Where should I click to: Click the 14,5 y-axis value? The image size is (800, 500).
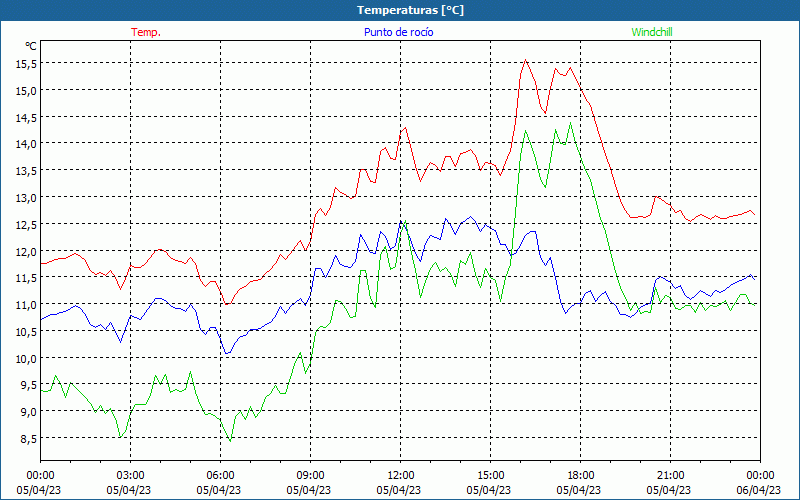point(27,117)
